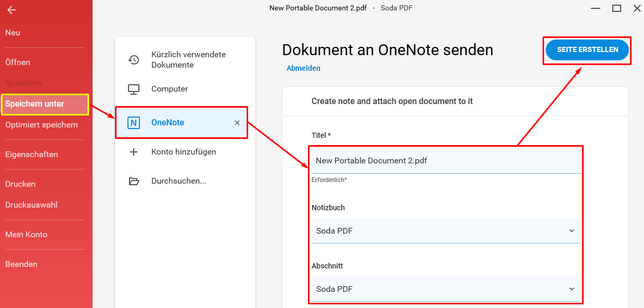Viewport: 644px width, 308px height.
Task: Open the Notizbuch dropdown
Action: pos(446,230)
